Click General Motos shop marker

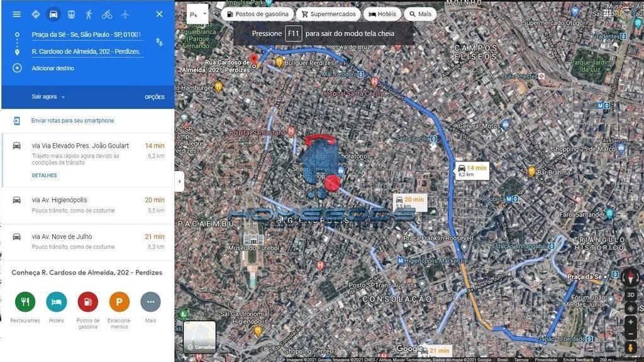(506, 124)
